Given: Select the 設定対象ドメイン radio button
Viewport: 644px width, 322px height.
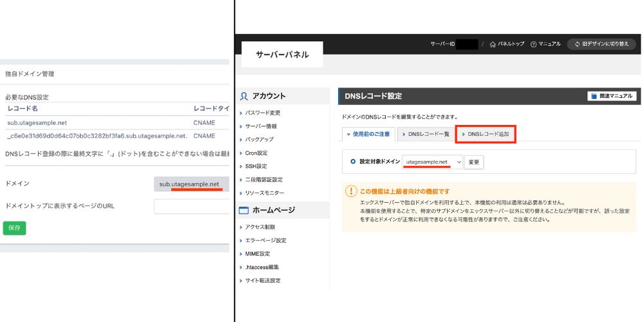Looking at the screenshot, I should [x=353, y=162].
